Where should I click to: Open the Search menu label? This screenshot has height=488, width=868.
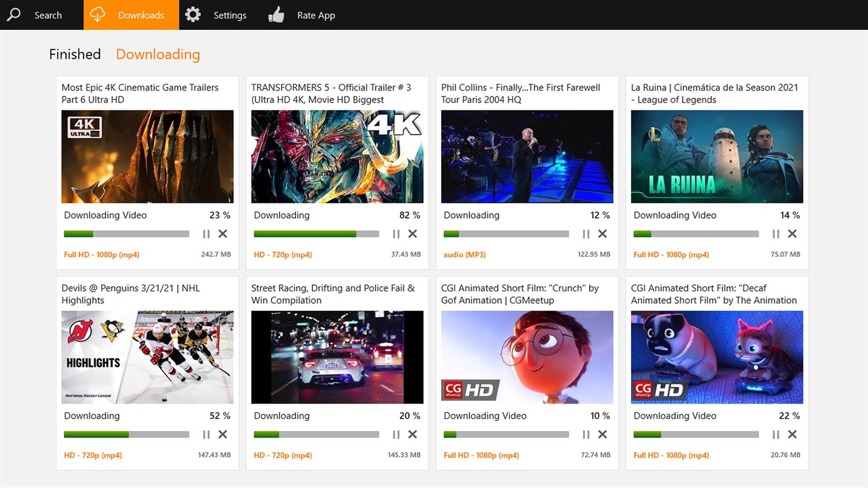coord(48,15)
